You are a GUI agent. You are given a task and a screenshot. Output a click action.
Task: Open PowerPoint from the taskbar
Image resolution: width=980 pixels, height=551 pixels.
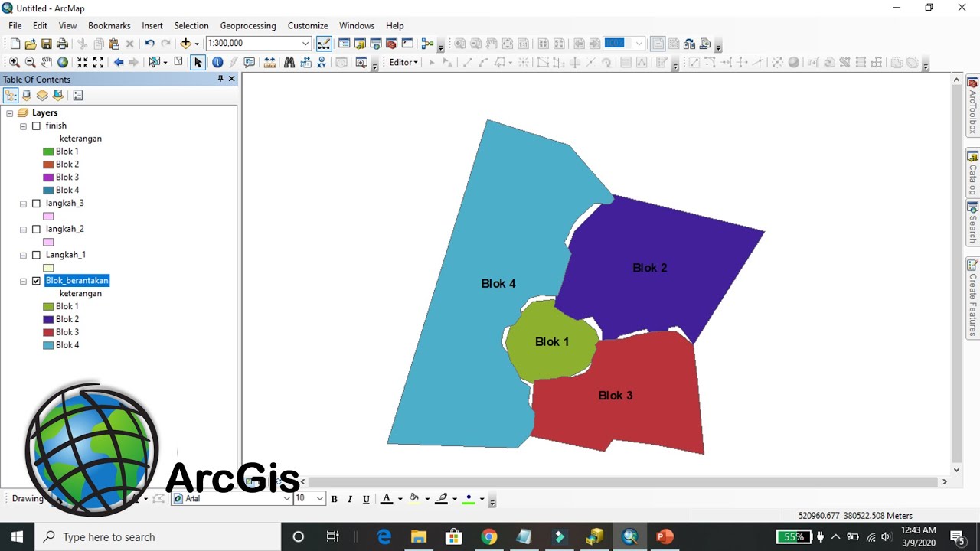pyautogui.click(x=665, y=536)
